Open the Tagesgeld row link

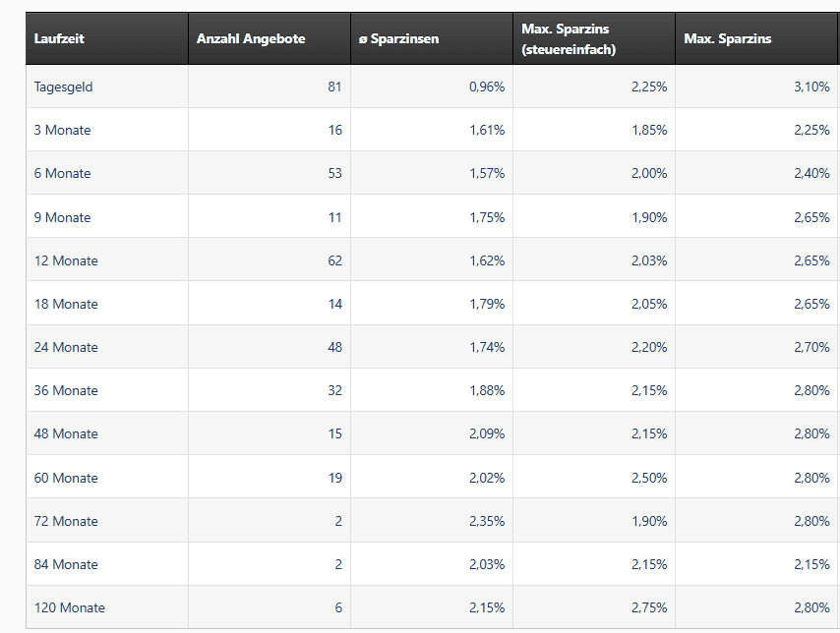click(63, 86)
